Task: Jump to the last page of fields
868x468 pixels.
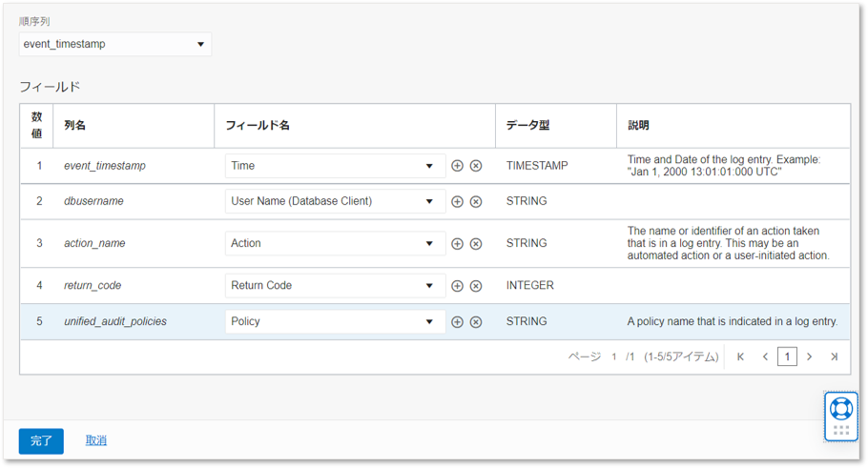Action: [835, 356]
